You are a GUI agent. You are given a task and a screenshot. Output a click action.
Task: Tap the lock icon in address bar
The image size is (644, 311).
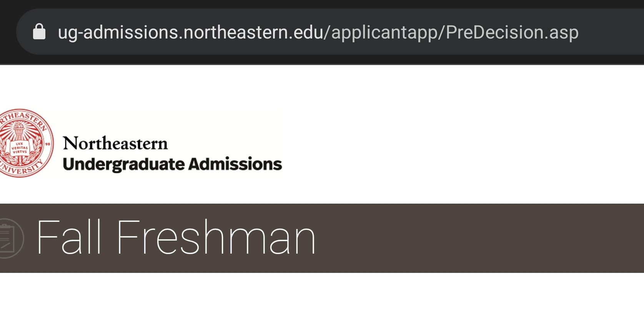(x=39, y=32)
